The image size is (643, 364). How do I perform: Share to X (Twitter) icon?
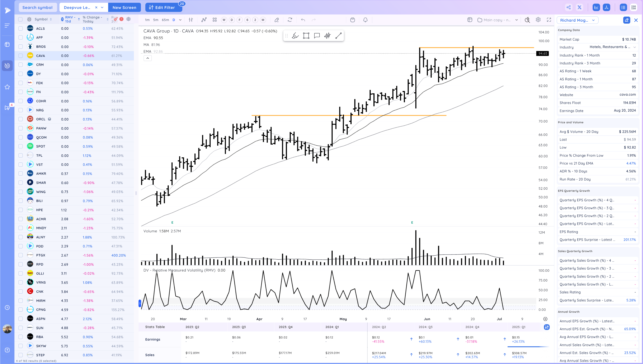coord(579,7)
